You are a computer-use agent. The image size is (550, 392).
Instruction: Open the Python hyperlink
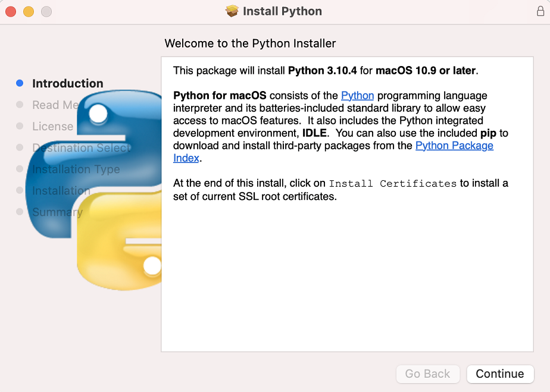click(357, 95)
